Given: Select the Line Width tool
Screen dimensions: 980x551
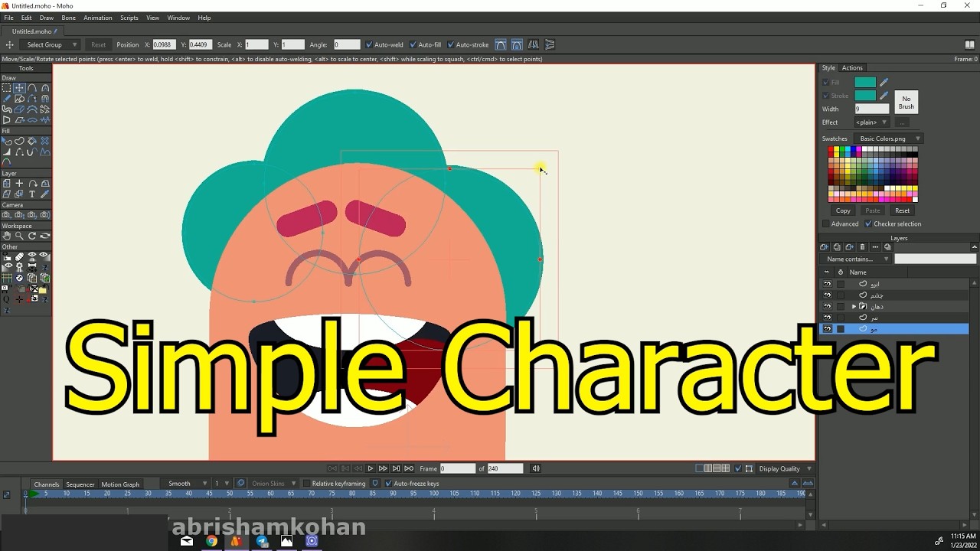Looking at the screenshot, I should (6, 152).
